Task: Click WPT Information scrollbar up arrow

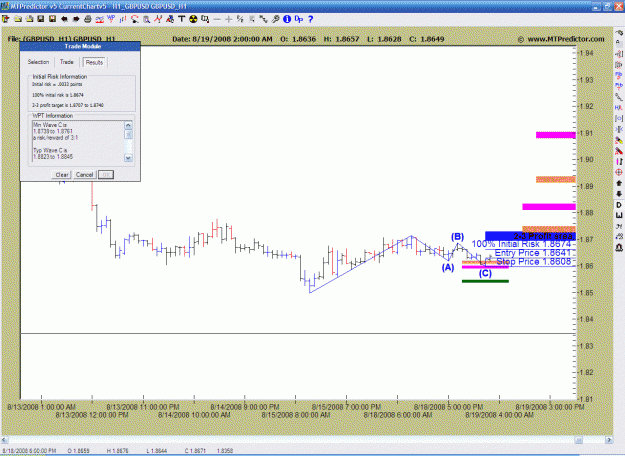Action: click(128, 125)
